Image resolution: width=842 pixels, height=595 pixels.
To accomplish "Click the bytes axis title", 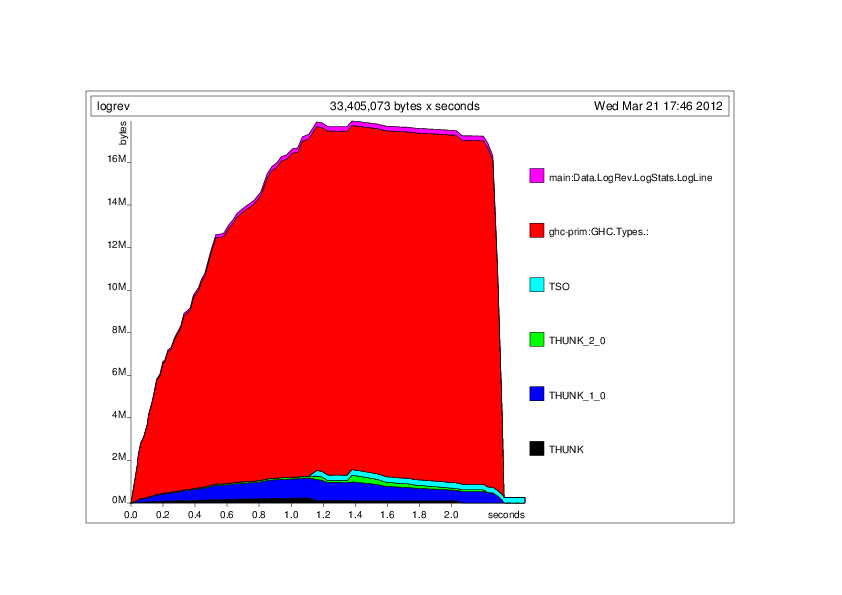I will click(123, 133).
